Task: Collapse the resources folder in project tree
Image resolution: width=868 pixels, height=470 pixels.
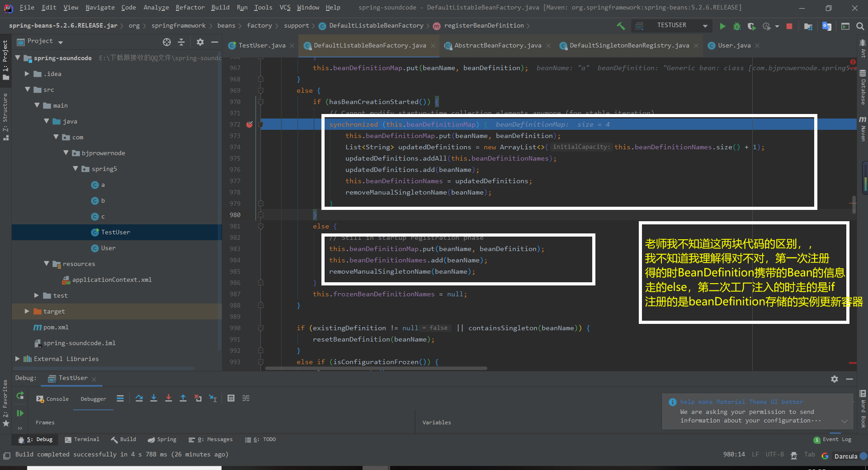Action: [47, 264]
